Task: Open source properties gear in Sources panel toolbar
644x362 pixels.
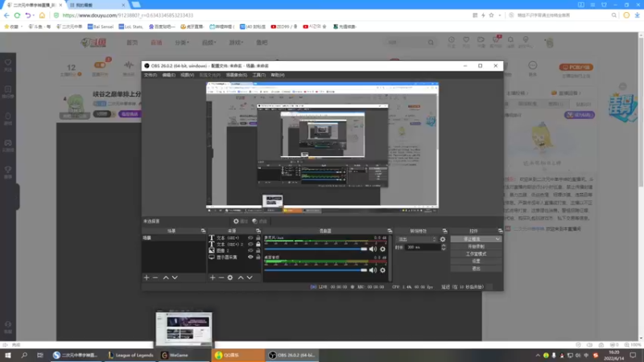Action: tap(230, 278)
